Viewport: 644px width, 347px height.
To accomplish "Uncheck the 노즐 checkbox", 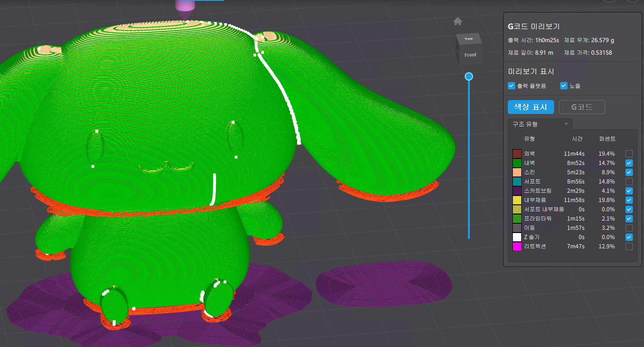I will pyautogui.click(x=564, y=86).
